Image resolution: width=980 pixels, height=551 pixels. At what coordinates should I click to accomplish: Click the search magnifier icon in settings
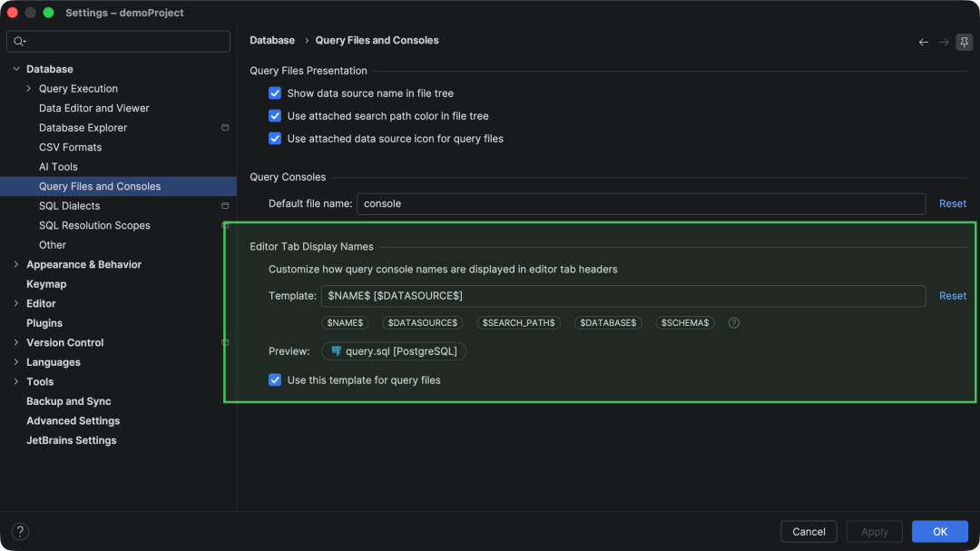pos(19,41)
